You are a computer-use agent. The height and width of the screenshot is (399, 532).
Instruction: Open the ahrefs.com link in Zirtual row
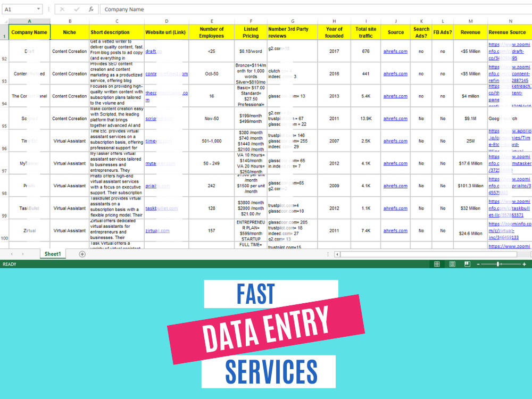tap(395, 231)
